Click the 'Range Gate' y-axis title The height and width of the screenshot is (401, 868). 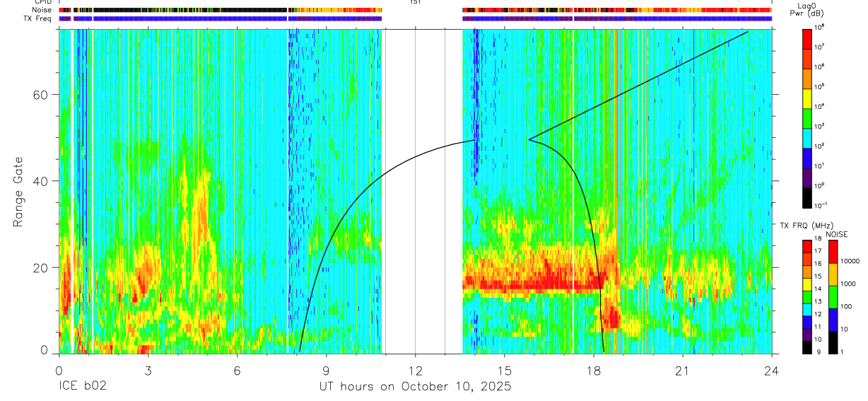(x=18, y=192)
